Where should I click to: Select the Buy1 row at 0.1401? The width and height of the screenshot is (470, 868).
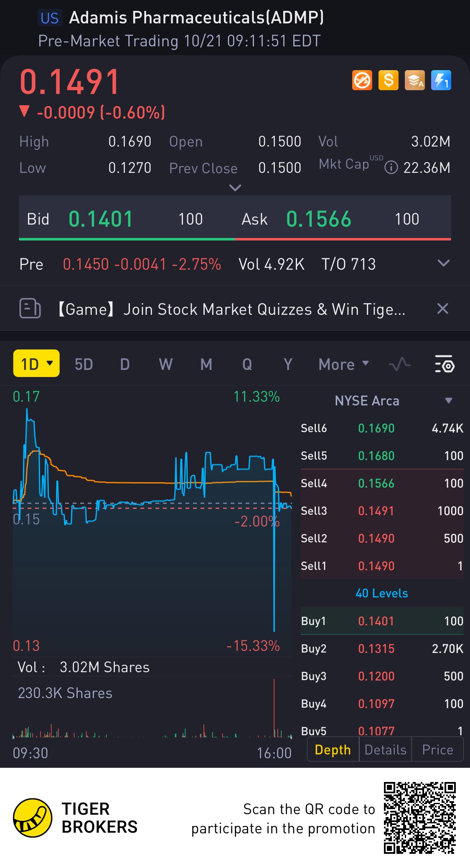tap(382, 621)
